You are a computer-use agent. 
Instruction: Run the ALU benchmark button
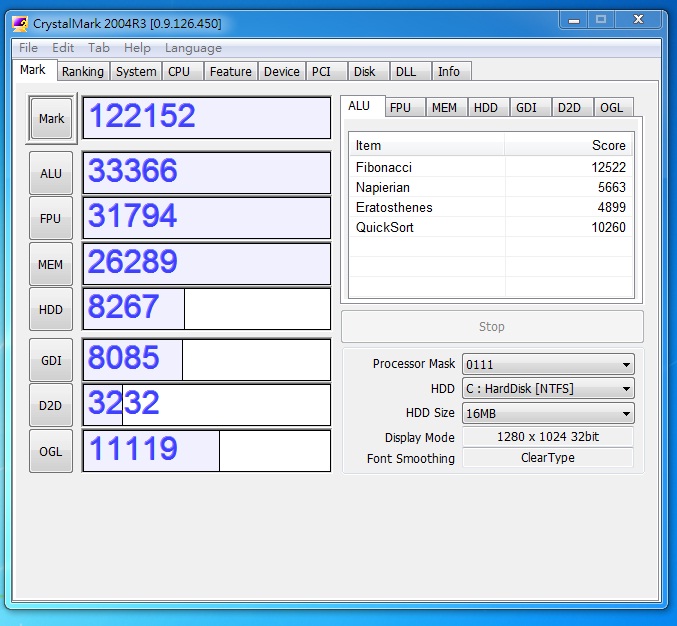tap(51, 173)
